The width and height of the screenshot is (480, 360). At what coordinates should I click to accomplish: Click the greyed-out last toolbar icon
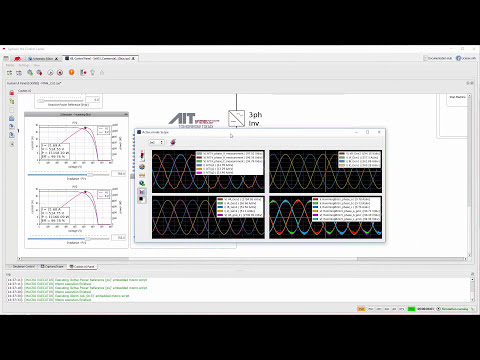[x=102, y=72]
